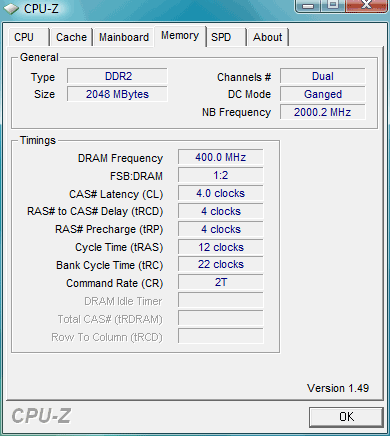Select the Mainboard tab
The image size is (390, 436).
coord(124,37)
